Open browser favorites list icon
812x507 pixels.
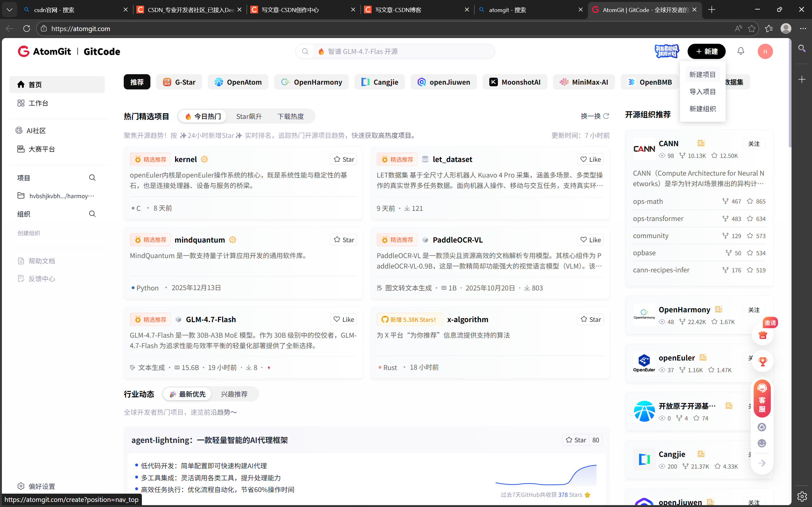tap(769, 29)
